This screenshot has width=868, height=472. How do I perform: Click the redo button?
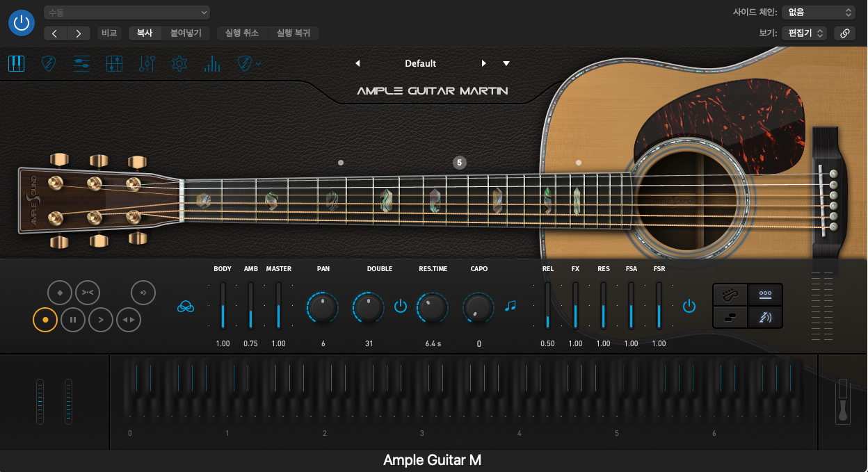(x=294, y=33)
